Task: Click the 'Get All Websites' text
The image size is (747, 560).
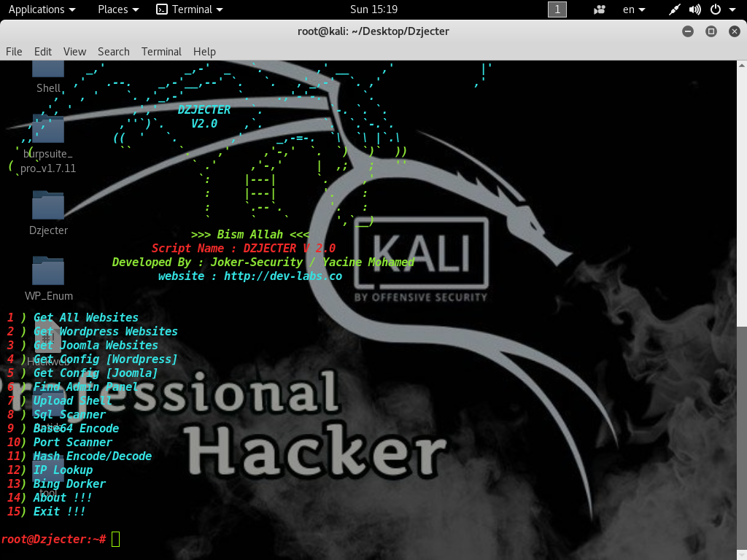Action: [86, 318]
